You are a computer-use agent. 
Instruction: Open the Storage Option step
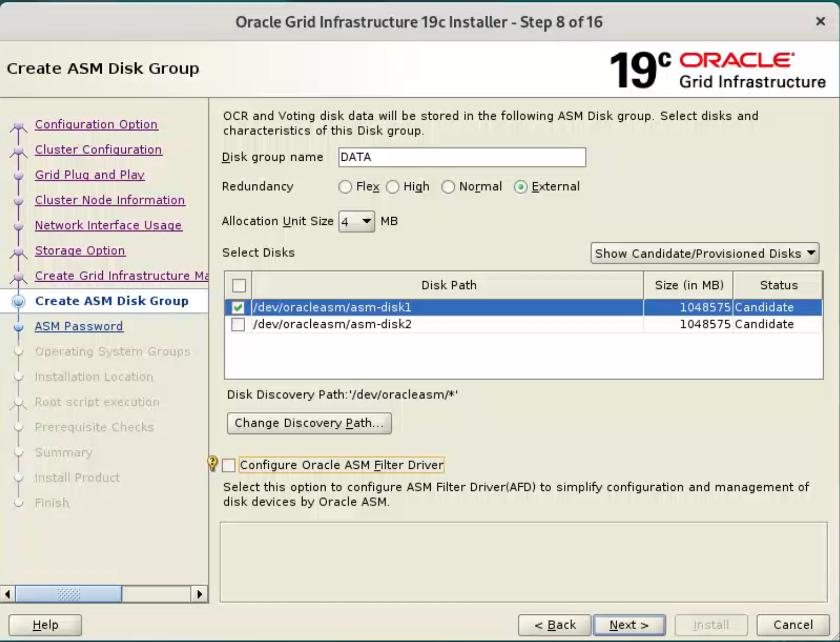(80, 251)
